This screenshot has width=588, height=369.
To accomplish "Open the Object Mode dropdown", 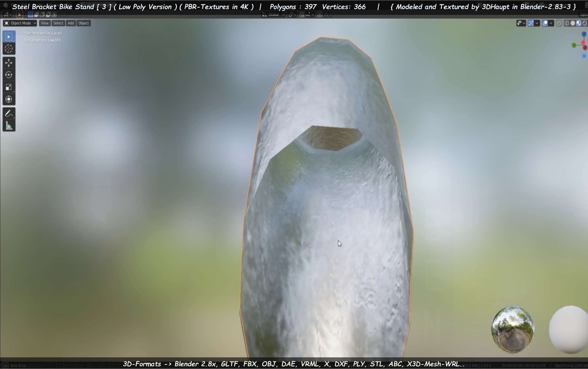I will pos(20,23).
